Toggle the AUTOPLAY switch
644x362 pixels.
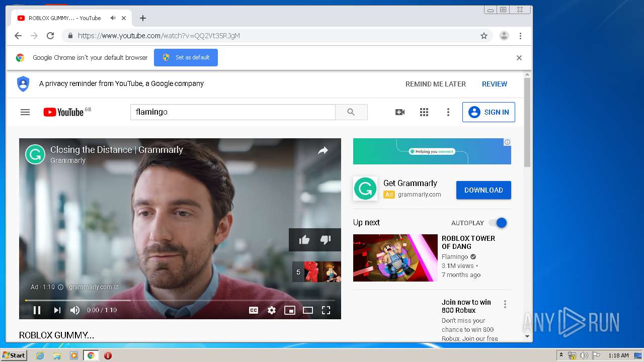498,223
